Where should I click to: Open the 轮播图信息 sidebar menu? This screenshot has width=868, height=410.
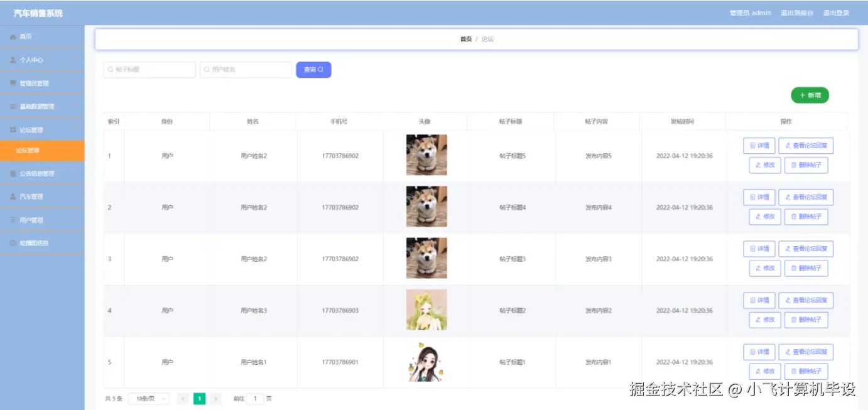tap(42, 243)
